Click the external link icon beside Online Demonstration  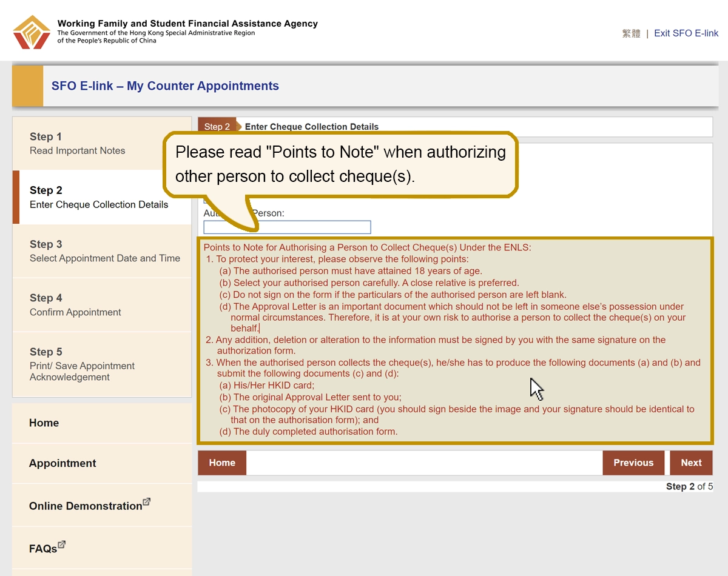pyautogui.click(x=147, y=502)
